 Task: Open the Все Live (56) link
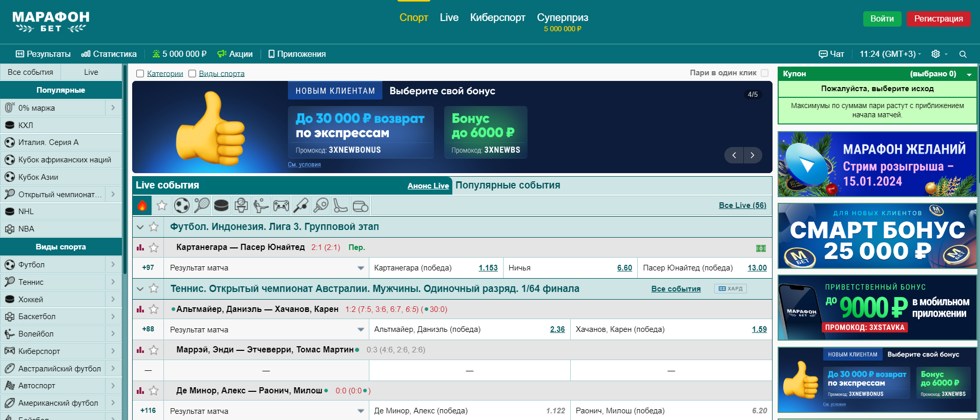742,205
